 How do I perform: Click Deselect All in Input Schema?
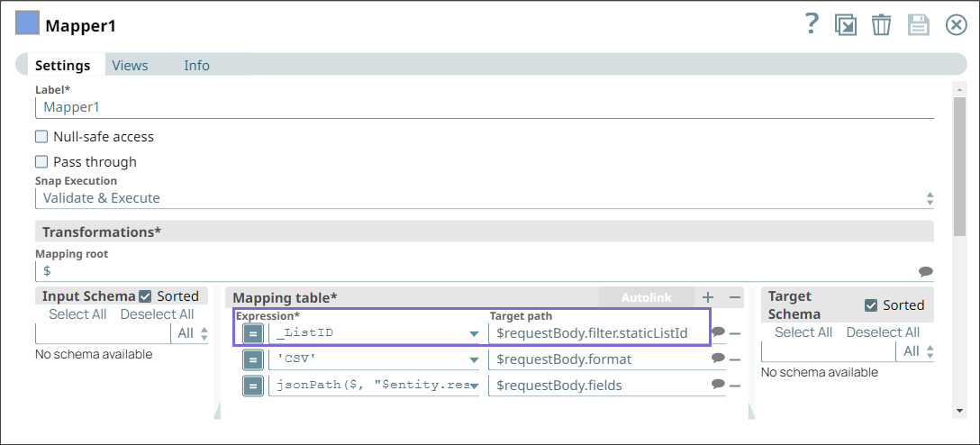(x=157, y=314)
